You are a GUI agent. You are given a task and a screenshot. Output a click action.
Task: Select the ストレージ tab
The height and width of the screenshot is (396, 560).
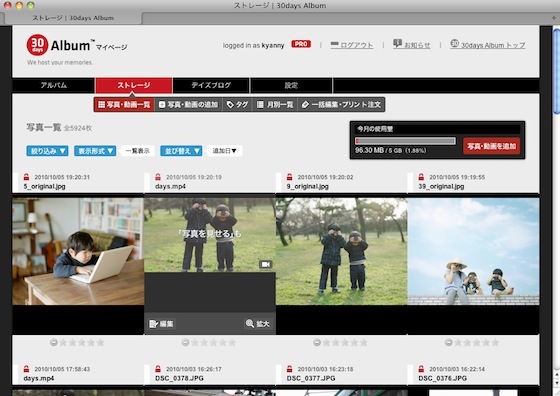134,85
